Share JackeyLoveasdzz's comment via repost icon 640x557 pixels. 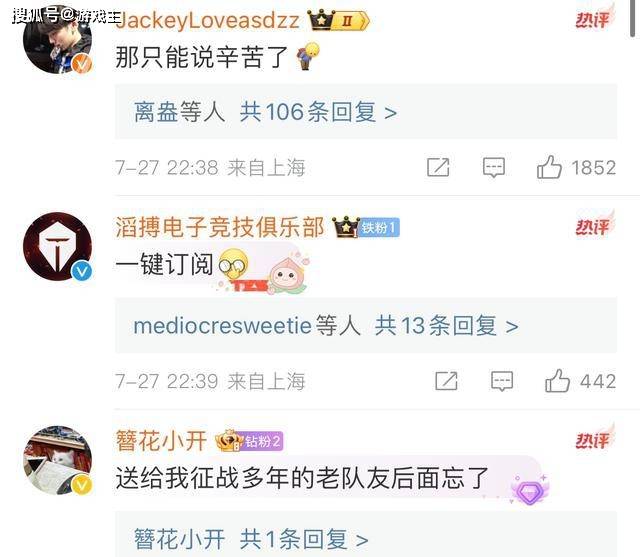[x=438, y=167]
